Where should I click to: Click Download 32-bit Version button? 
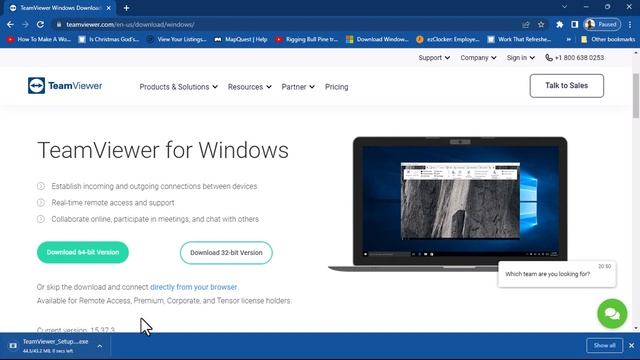click(x=226, y=253)
